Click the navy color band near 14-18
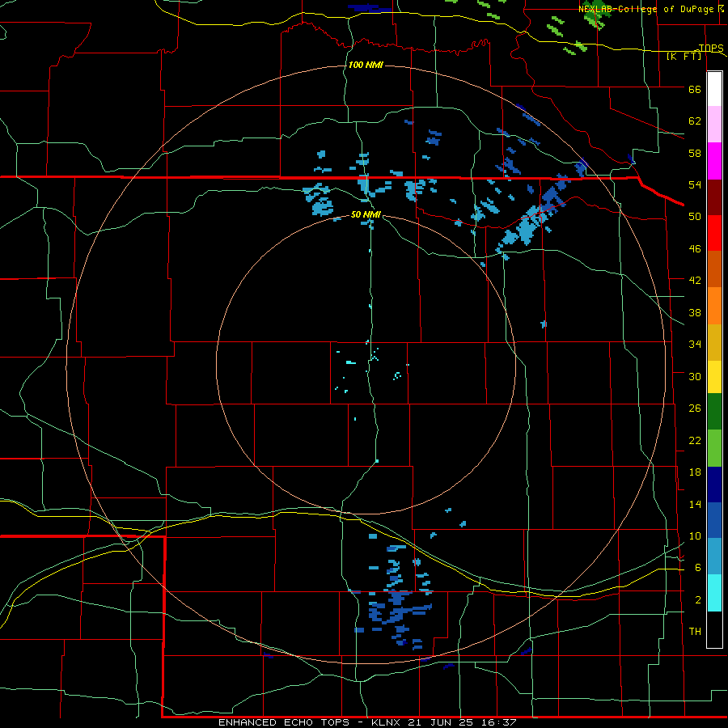 pyautogui.click(x=714, y=485)
